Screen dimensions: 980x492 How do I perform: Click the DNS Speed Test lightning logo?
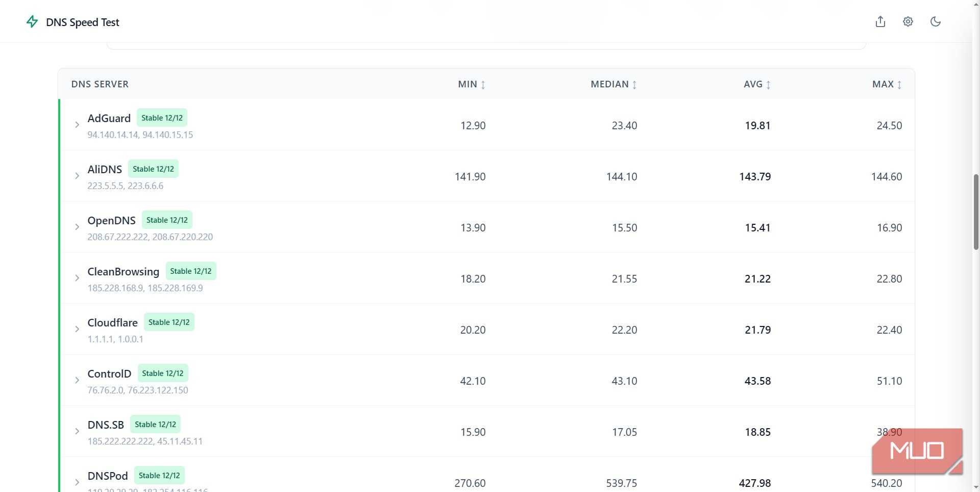click(32, 21)
